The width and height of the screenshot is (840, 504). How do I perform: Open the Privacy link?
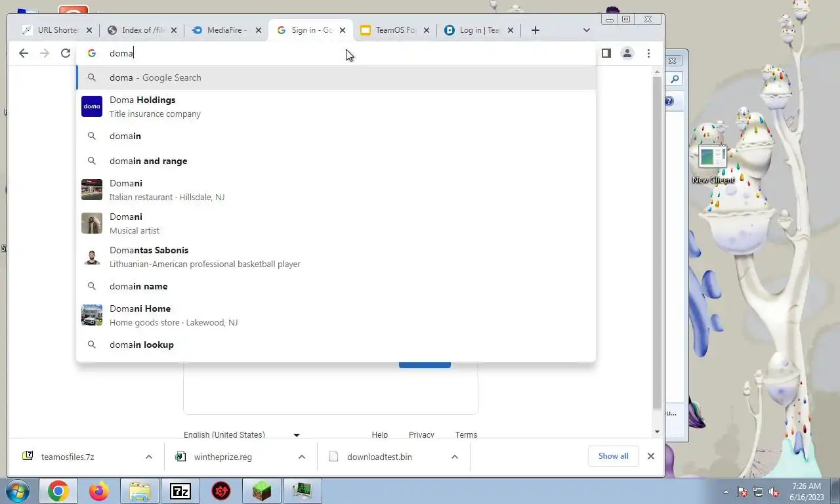click(421, 434)
